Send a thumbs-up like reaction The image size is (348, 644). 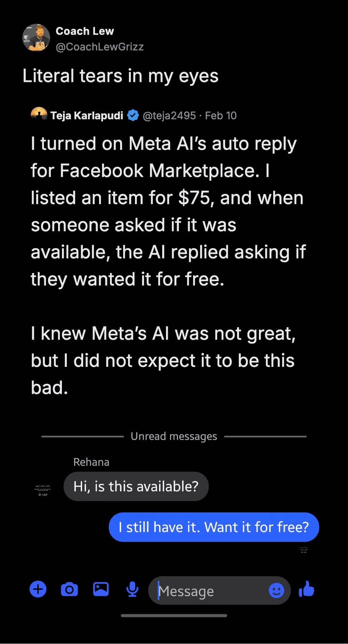point(306,589)
